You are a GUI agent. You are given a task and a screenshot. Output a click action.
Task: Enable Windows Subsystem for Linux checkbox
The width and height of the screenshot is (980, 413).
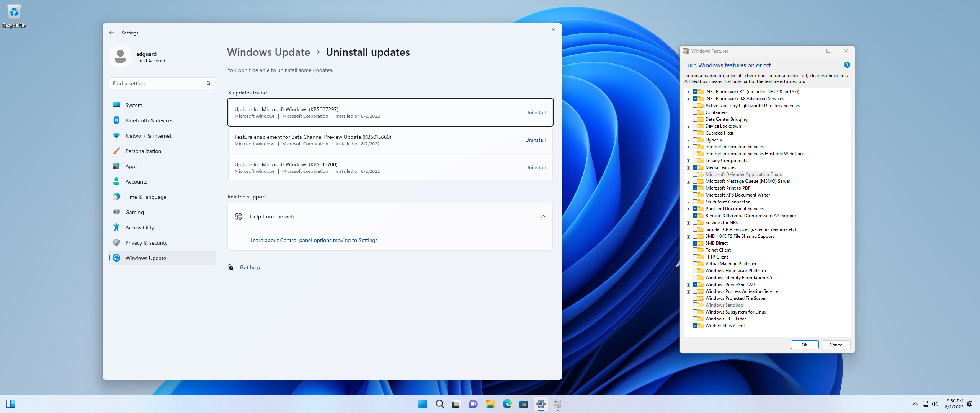695,312
